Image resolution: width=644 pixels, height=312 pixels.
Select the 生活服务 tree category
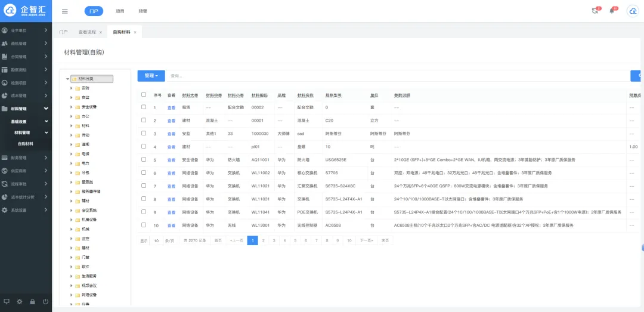89,276
